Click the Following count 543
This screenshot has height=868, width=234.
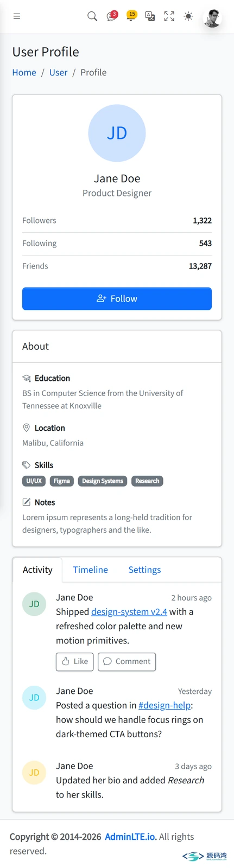205,244
